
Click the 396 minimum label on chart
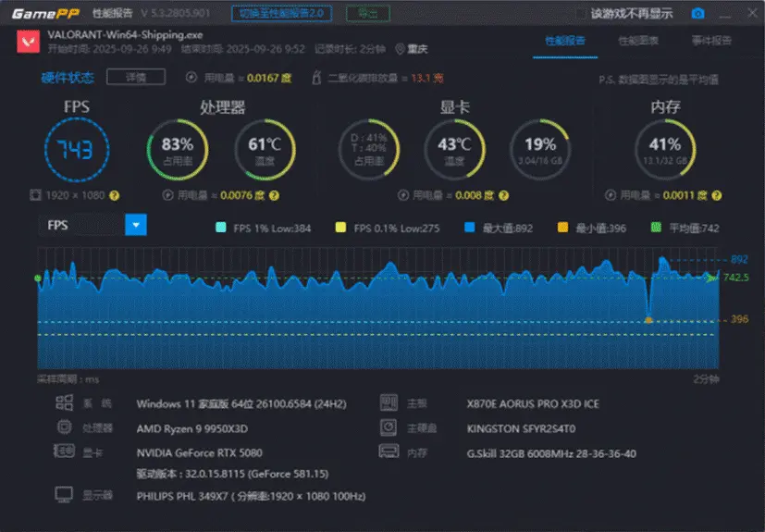coord(739,319)
